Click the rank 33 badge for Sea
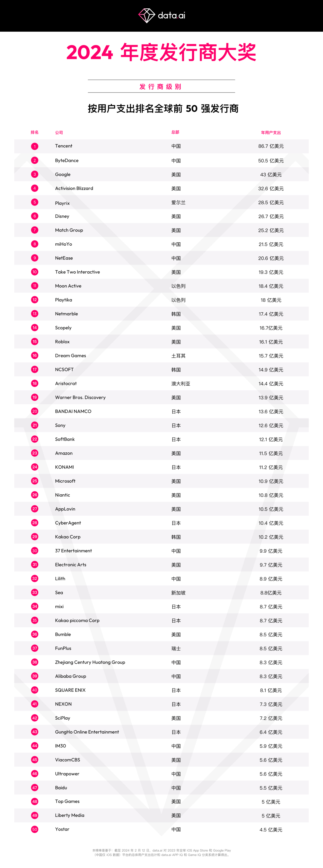This screenshot has width=323, height=868. (x=35, y=592)
